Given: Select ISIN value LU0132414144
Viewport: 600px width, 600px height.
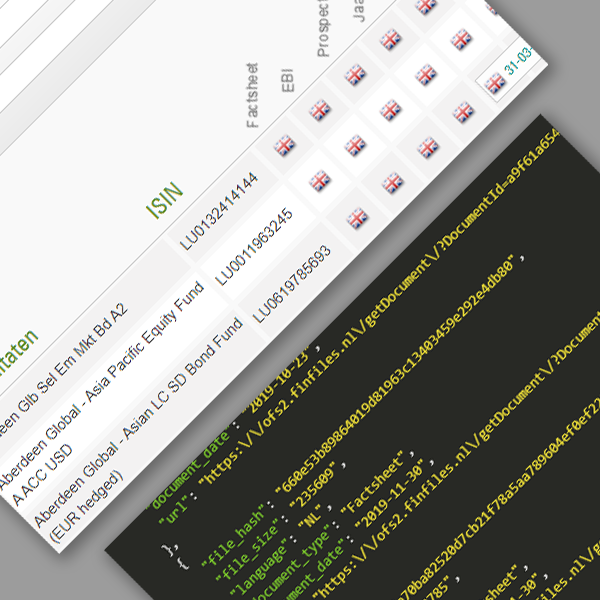Looking at the screenshot, I should click(218, 211).
